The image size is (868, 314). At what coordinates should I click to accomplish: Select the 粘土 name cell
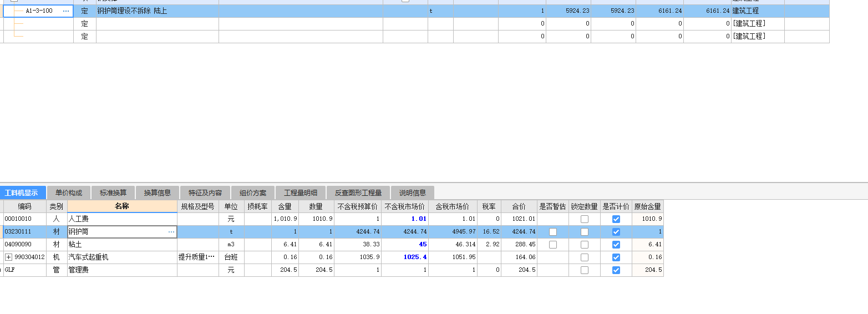point(122,245)
